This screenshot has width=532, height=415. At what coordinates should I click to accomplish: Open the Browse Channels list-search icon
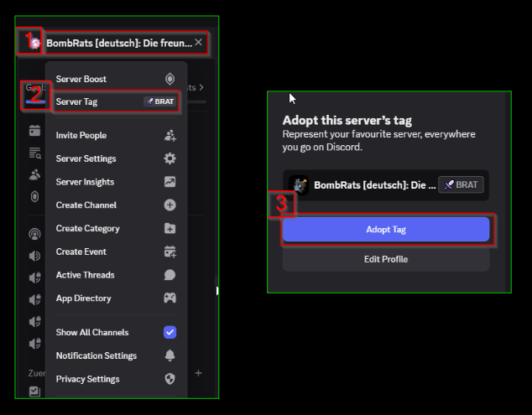coord(34,153)
